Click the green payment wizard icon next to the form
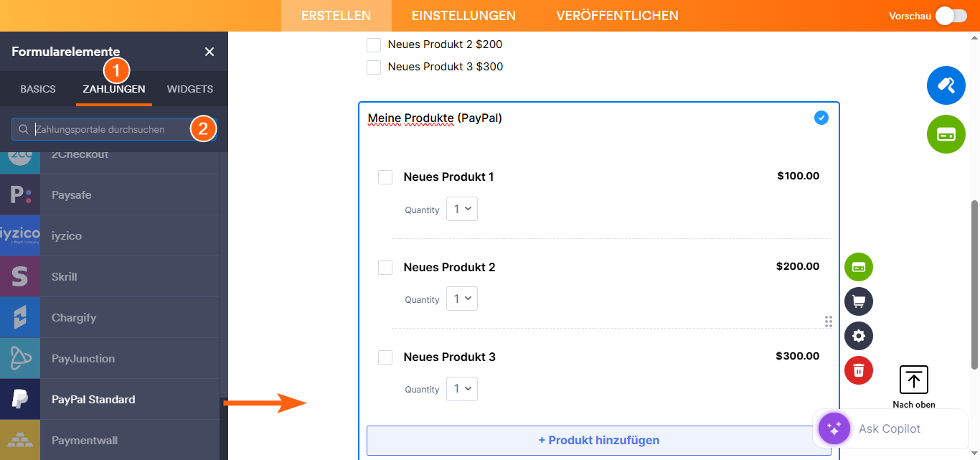 pos(858,266)
